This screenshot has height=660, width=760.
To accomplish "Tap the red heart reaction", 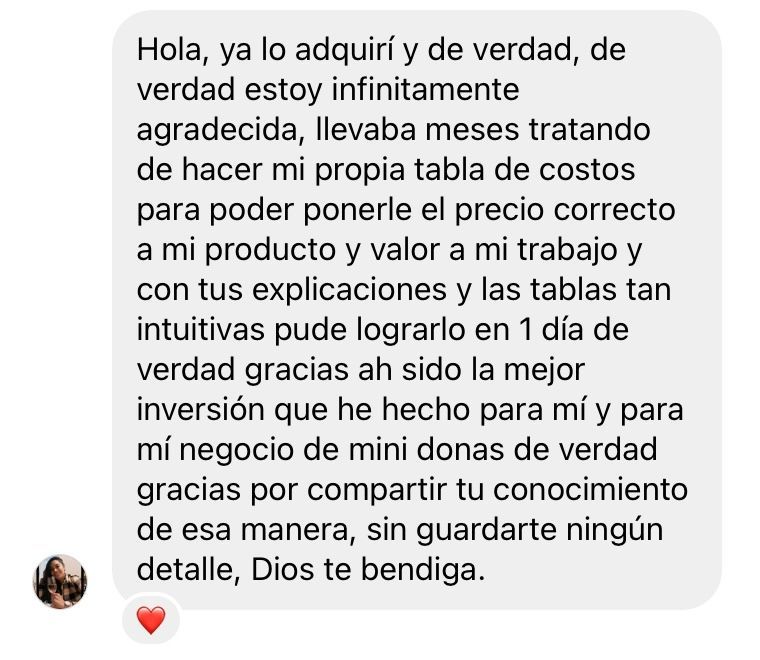I will point(151,620).
